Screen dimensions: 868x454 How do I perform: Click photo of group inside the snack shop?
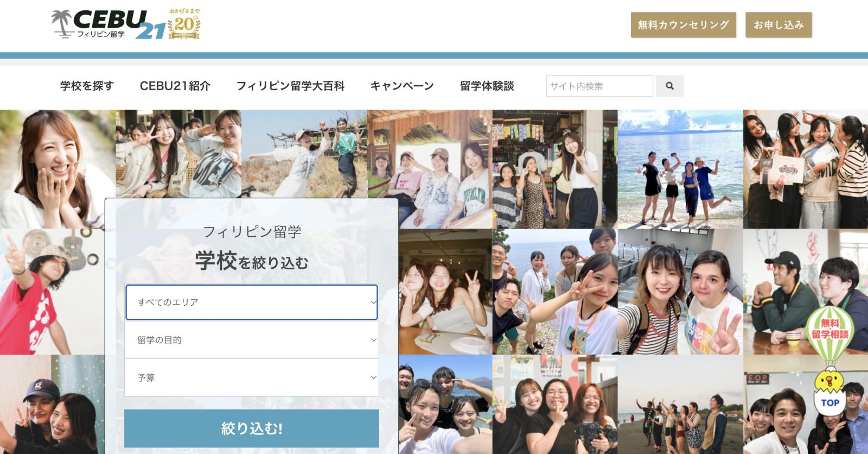tap(554, 169)
